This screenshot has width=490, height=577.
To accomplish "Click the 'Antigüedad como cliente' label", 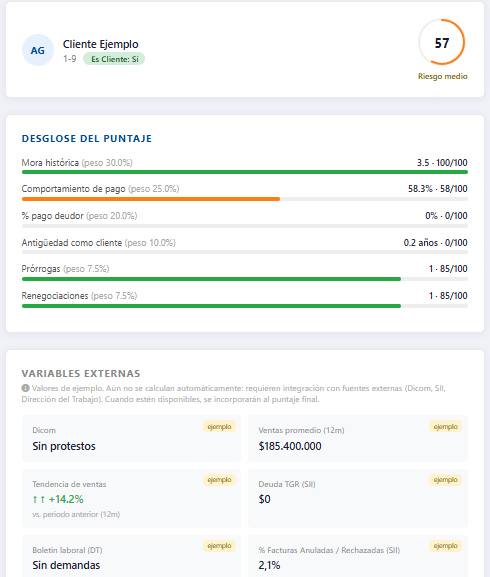I will (71, 243).
